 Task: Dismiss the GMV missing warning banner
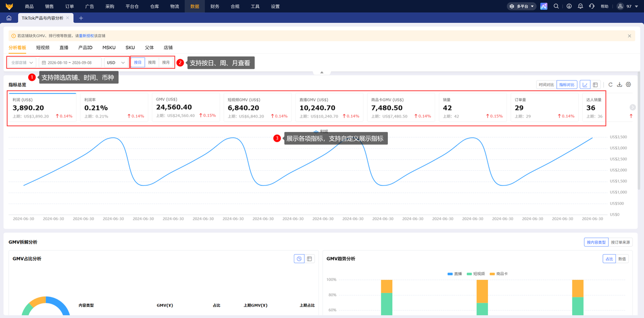pos(629,36)
